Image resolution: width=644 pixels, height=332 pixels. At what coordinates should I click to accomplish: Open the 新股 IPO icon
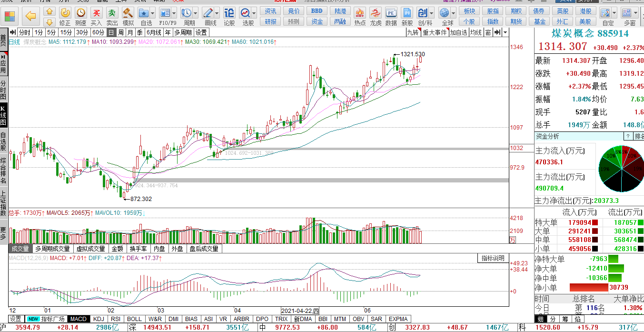(x=407, y=17)
